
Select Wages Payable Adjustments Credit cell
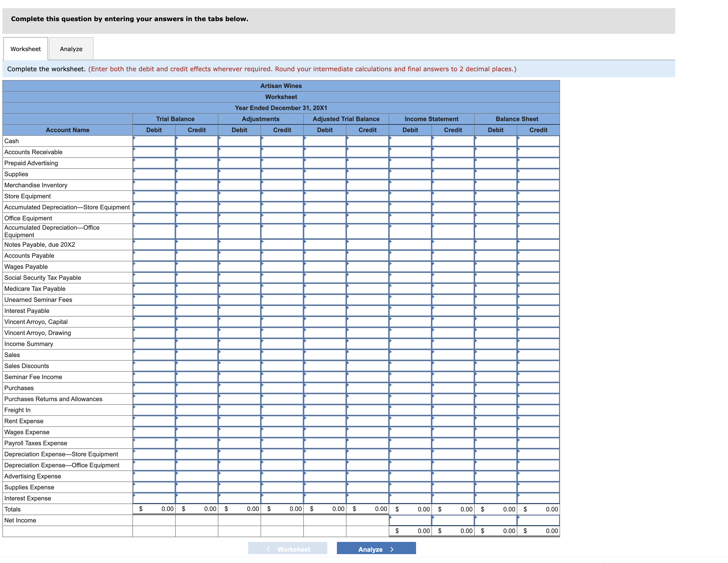tap(282, 266)
